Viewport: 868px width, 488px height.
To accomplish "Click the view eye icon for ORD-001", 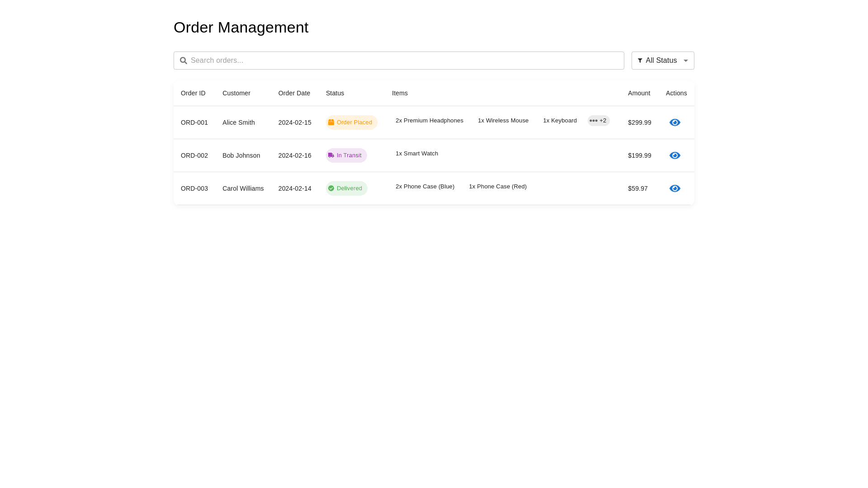I will (675, 122).
